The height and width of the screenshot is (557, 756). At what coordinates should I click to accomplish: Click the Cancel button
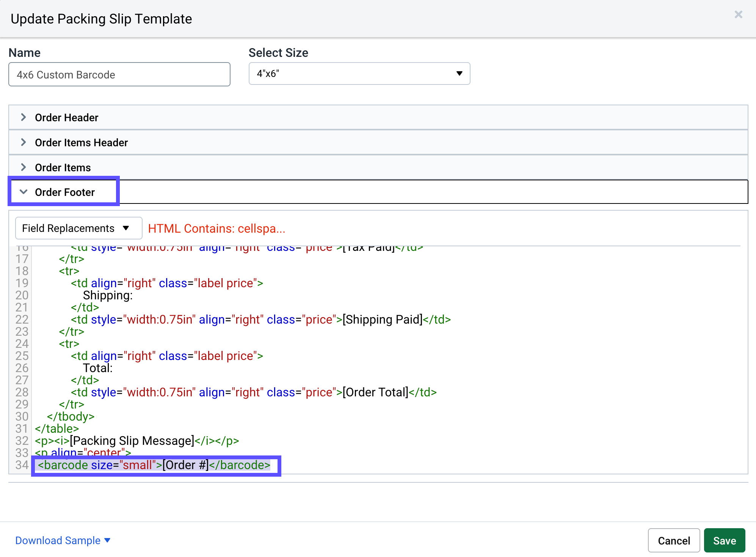(x=674, y=540)
